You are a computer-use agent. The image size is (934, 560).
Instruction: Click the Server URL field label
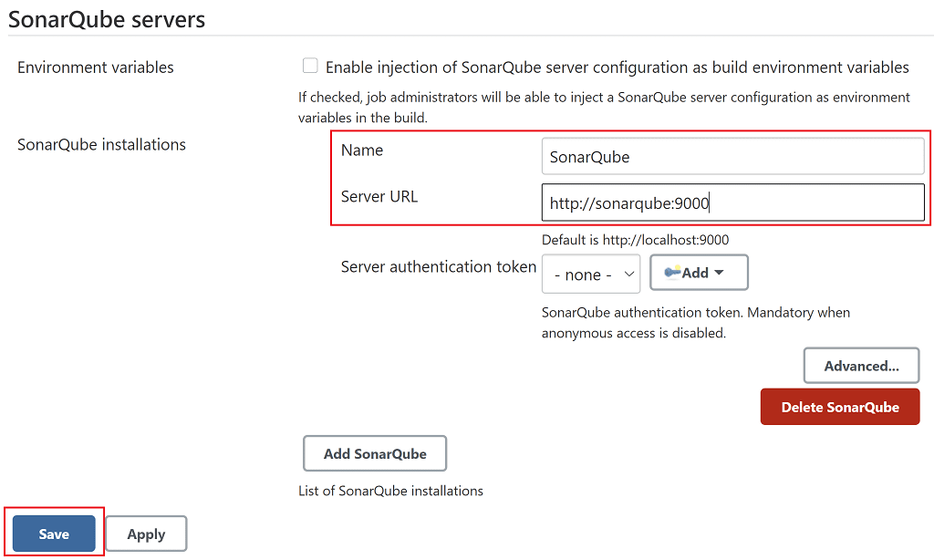(x=379, y=196)
